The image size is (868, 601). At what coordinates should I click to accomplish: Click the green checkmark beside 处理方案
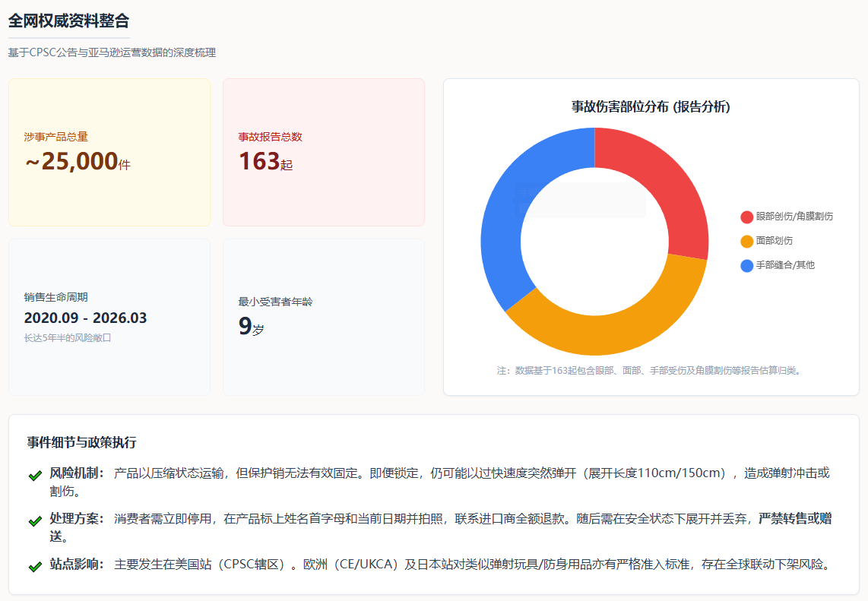tap(34, 521)
